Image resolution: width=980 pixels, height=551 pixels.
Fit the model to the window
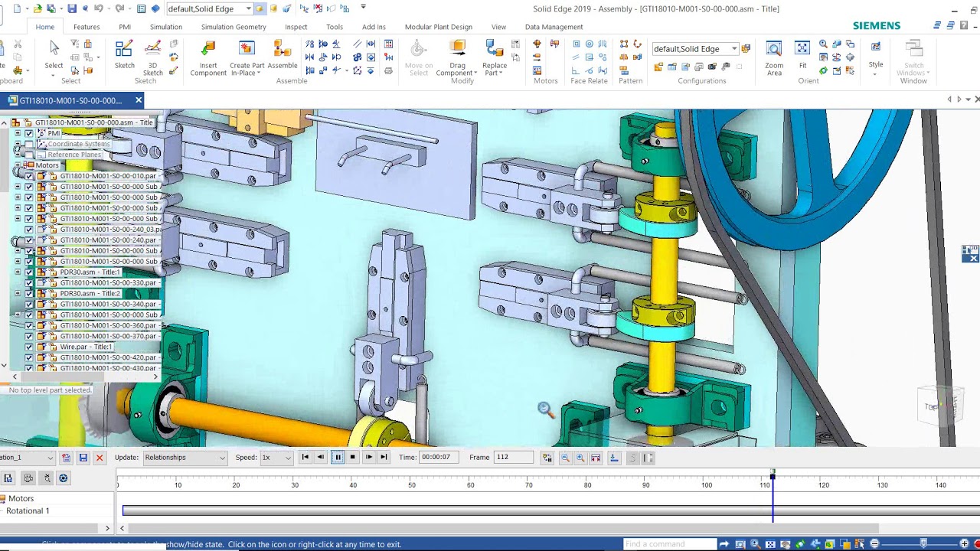pyautogui.click(x=802, y=55)
